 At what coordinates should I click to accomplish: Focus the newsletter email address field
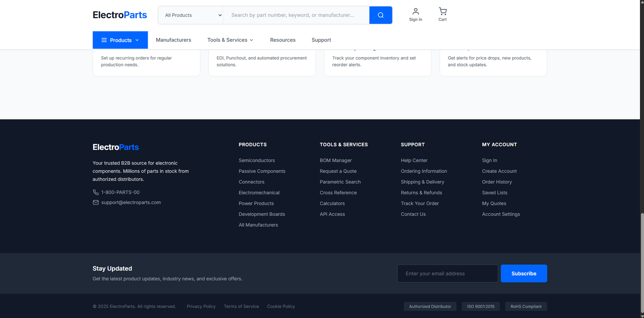coord(447,274)
